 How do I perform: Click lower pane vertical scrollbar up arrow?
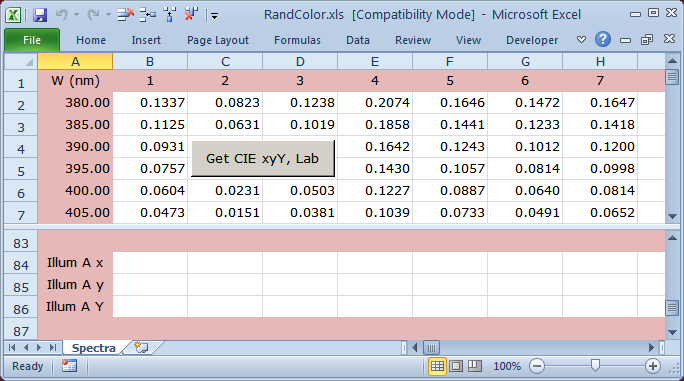point(672,238)
